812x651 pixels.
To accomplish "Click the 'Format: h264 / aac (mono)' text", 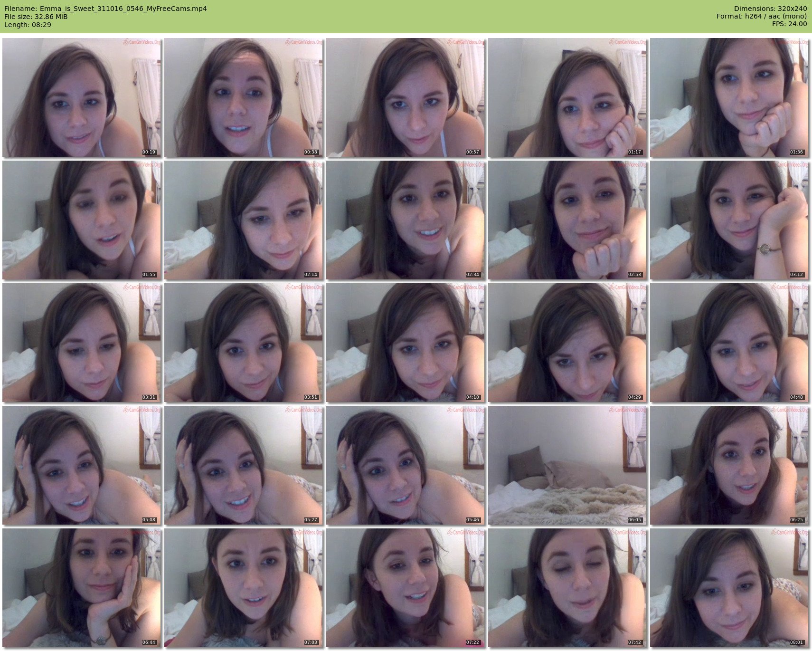I will click(x=762, y=17).
